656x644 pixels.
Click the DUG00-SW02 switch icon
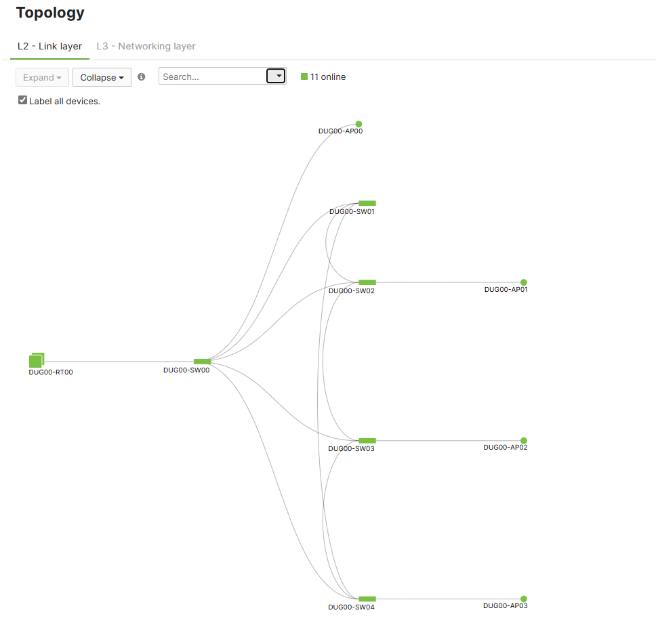(x=367, y=282)
